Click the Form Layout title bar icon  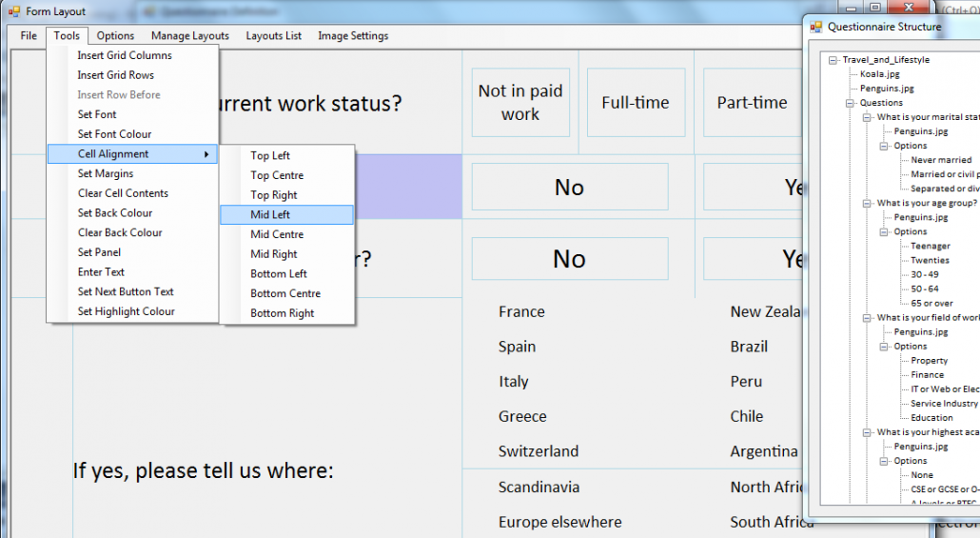(13, 11)
